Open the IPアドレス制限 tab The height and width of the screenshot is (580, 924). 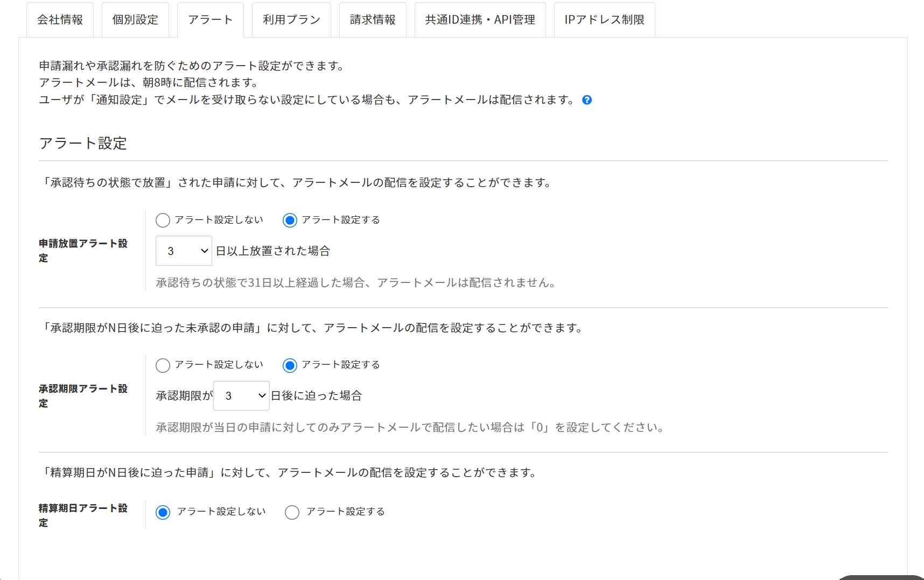pyautogui.click(x=604, y=20)
